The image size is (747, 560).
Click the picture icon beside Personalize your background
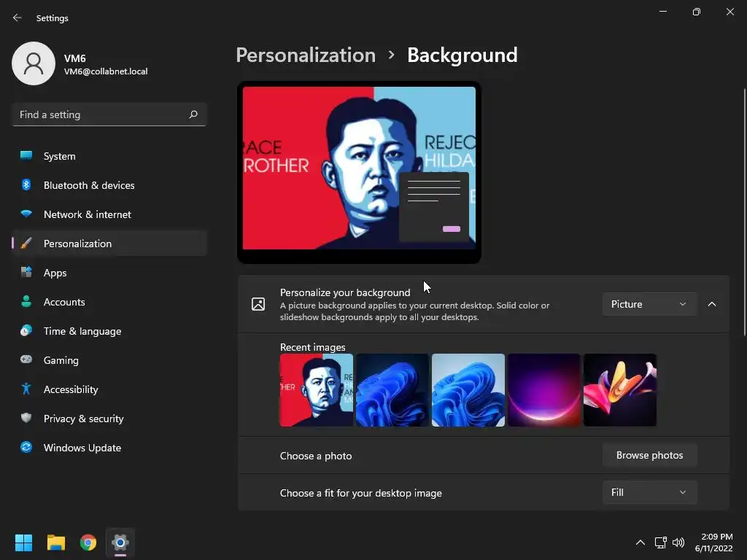point(258,304)
